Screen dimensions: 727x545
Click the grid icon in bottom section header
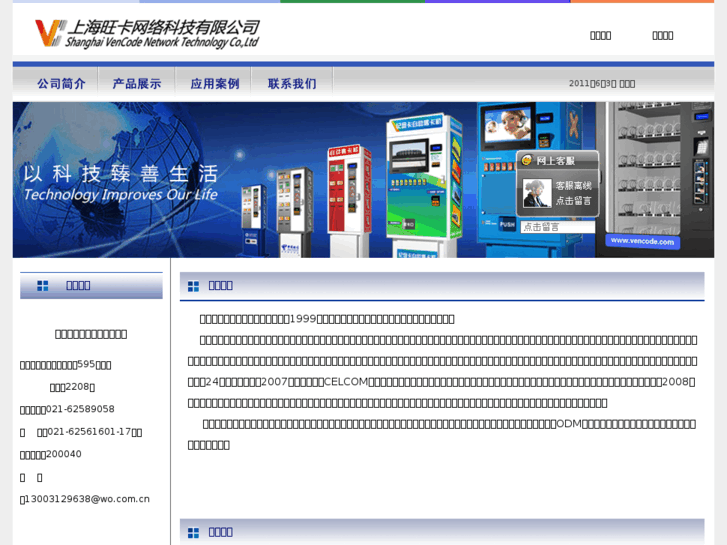tap(193, 533)
